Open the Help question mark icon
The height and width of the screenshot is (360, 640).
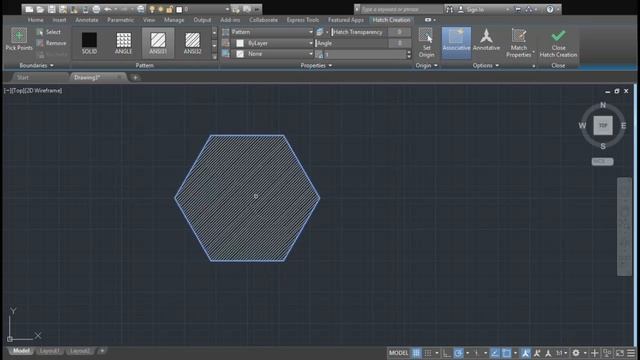pyautogui.click(x=550, y=9)
